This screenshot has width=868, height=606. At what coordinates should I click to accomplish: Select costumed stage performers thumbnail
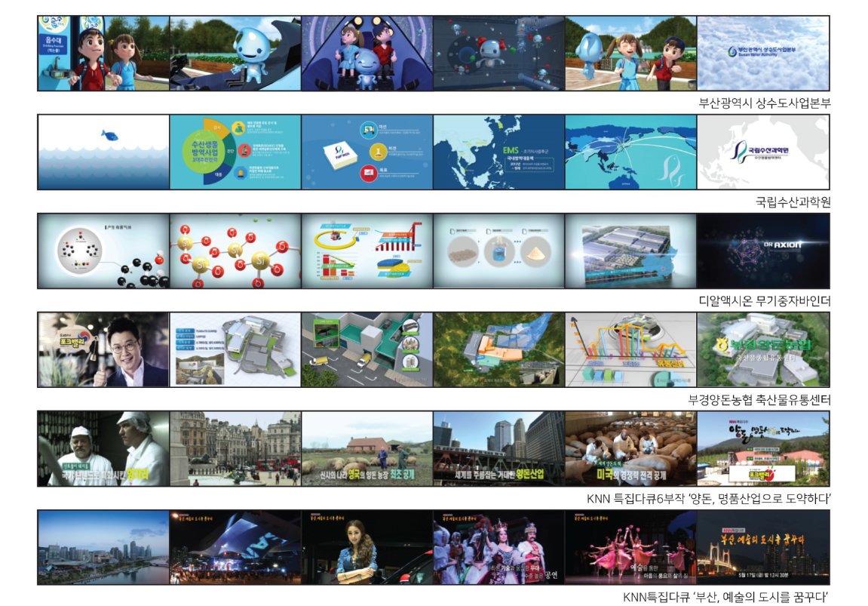click(x=498, y=547)
